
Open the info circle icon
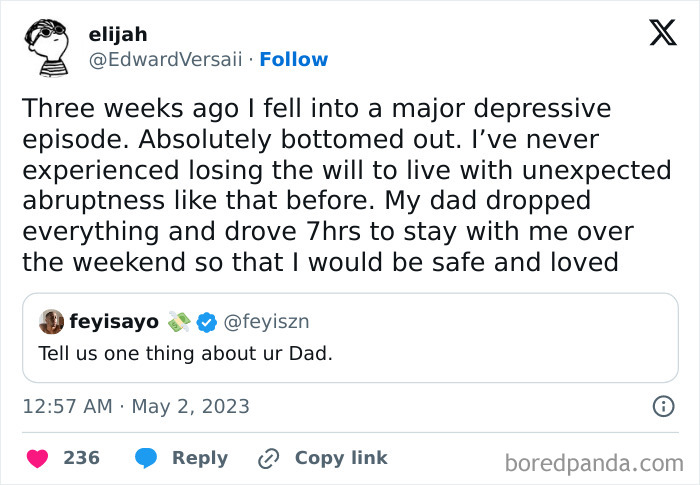pos(662,406)
